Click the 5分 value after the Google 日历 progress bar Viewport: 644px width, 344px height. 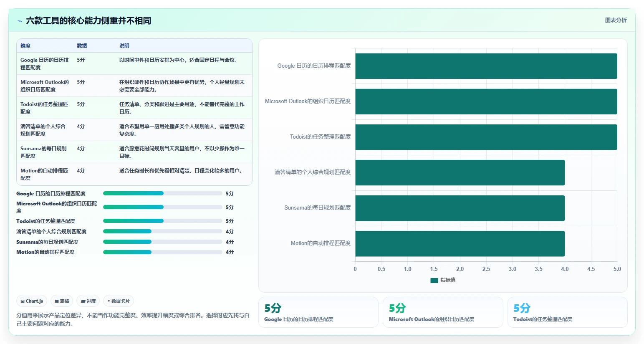click(230, 194)
